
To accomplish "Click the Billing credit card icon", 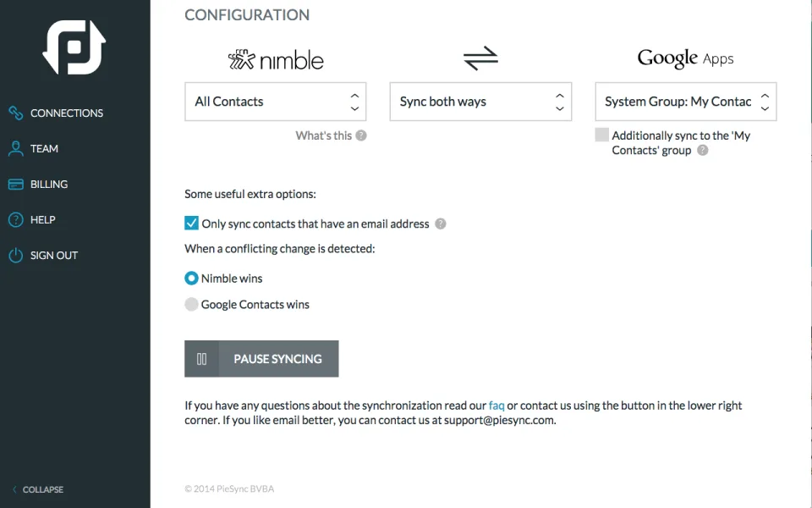I will pos(16,184).
